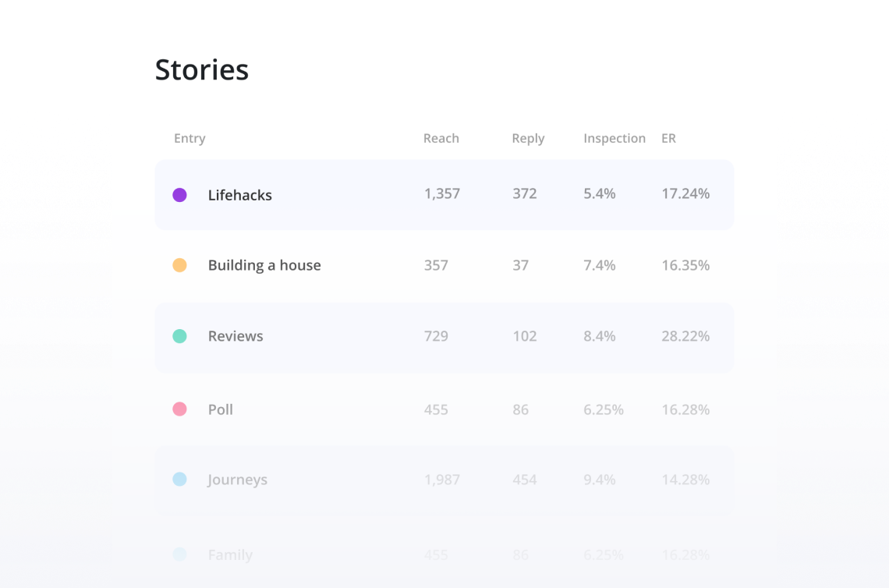Click the pink dot next to Poll
The image size is (889, 588).
[180, 409]
